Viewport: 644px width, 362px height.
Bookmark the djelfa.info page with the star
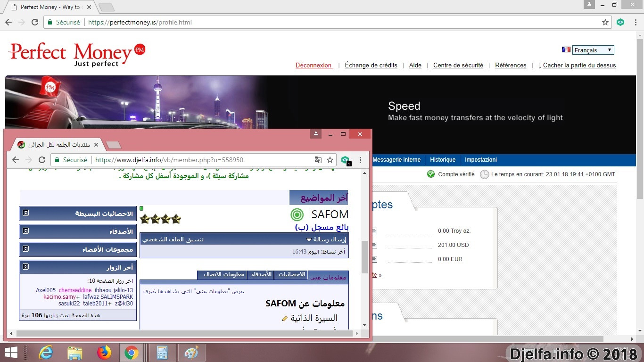click(330, 160)
